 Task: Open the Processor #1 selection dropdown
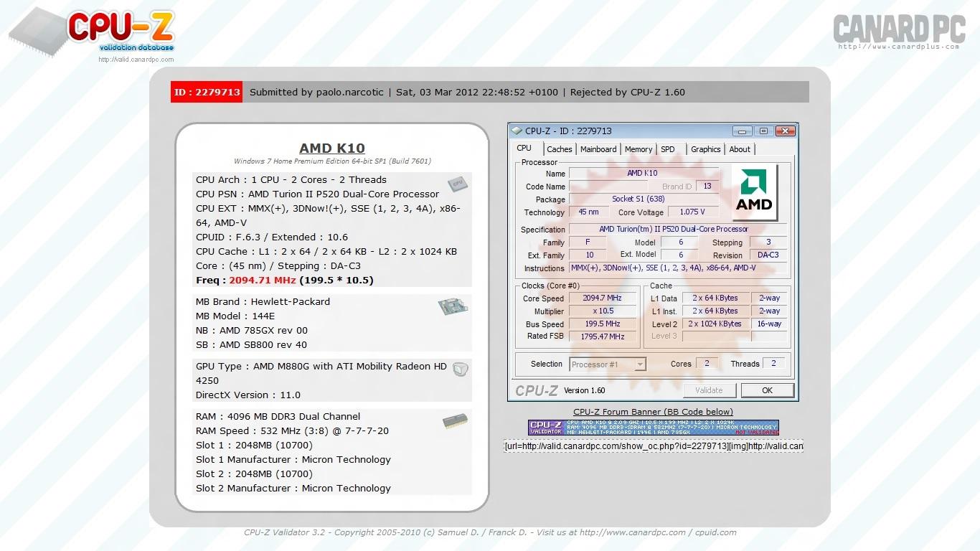(608, 364)
